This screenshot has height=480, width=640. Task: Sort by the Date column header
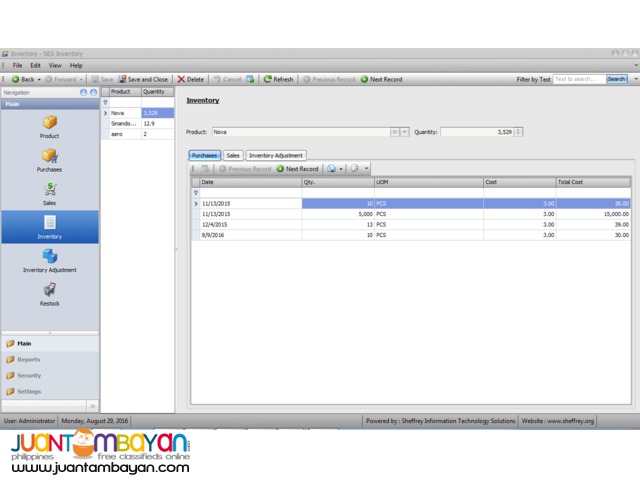tap(251, 182)
